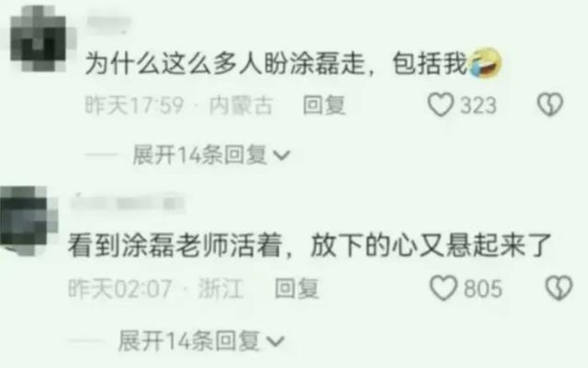The width and height of the screenshot is (588, 368).
Task: Like the comment with 805 likes
Action: click(x=443, y=288)
